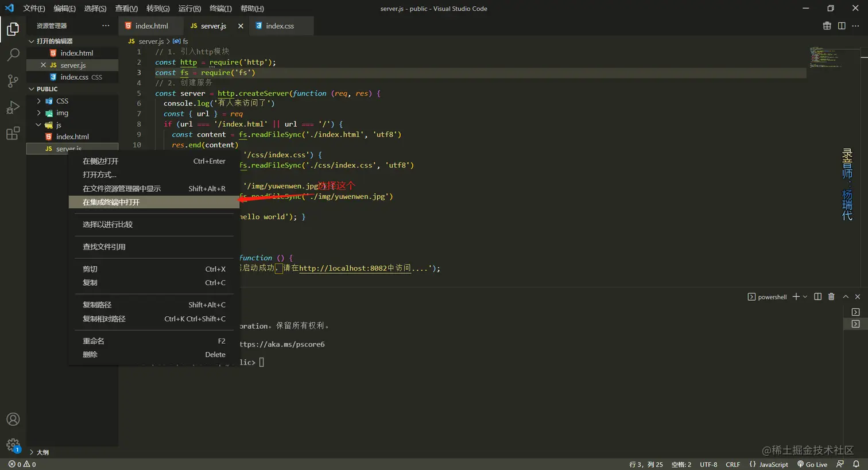The height and width of the screenshot is (470, 868).
Task: Open the Extensions view
Action: click(x=13, y=134)
